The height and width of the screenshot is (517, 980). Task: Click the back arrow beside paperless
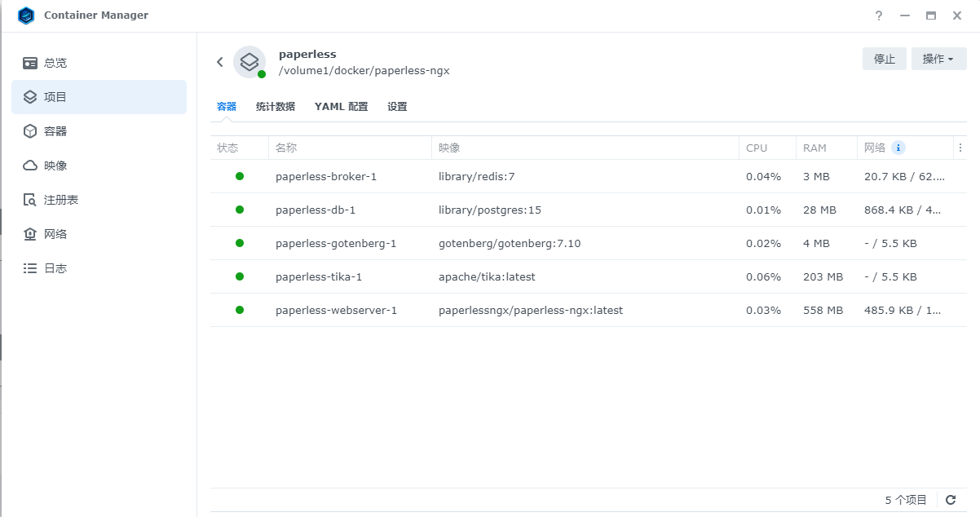(220, 62)
